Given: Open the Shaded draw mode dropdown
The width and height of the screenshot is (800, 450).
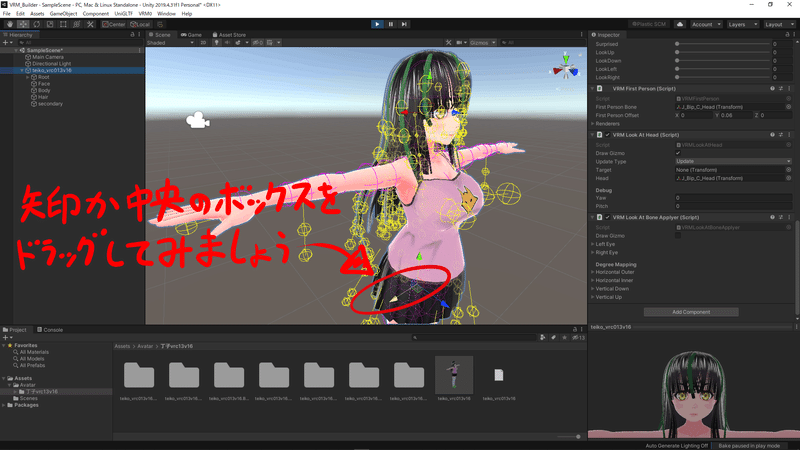Looking at the screenshot, I should (x=170, y=43).
